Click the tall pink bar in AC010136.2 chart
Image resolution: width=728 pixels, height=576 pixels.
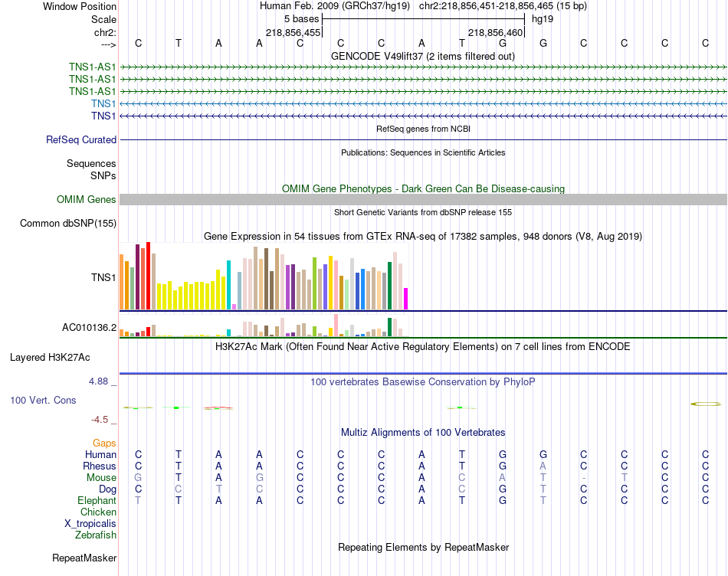(x=336, y=326)
